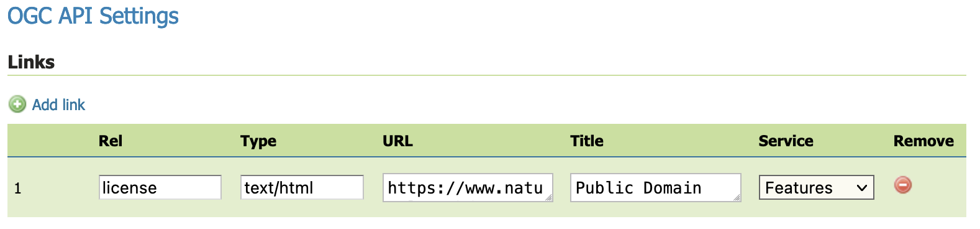980x229 pixels.
Task: Click the Type column header
Action: click(x=258, y=141)
